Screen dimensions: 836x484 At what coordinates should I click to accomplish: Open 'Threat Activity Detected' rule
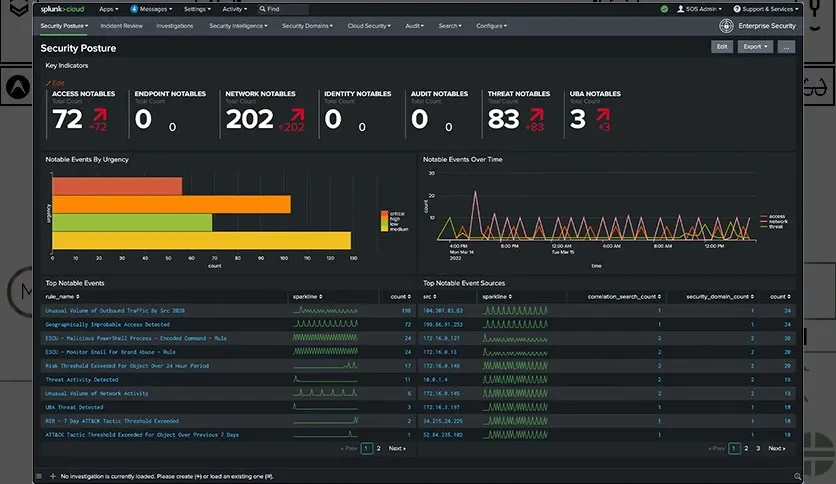tap(82, 380)
